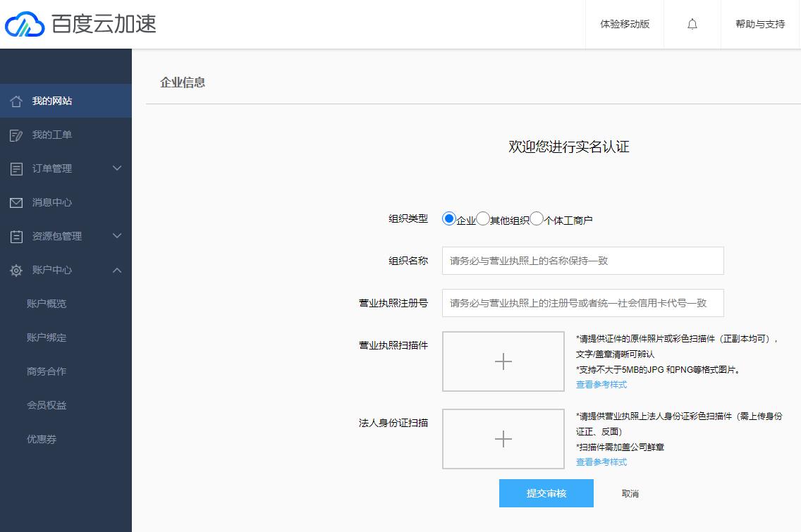Go to 商务合作 submenu item

click(47, 371)
